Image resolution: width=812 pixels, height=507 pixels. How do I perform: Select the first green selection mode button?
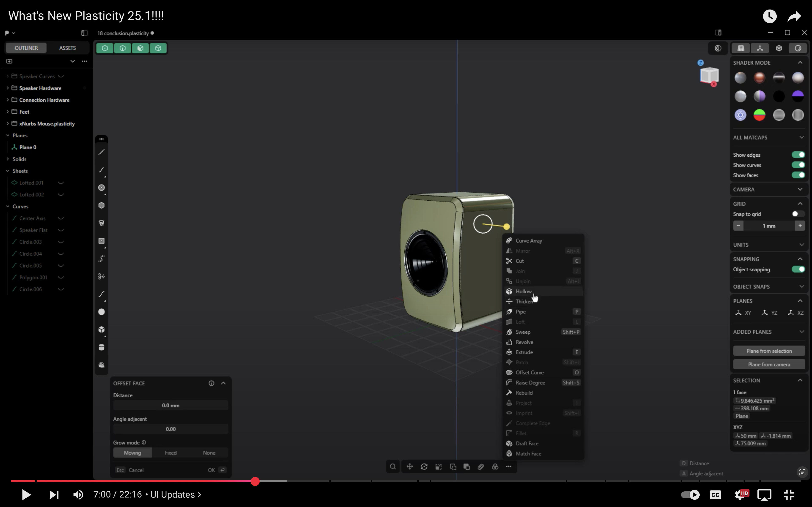click(105, 48)
